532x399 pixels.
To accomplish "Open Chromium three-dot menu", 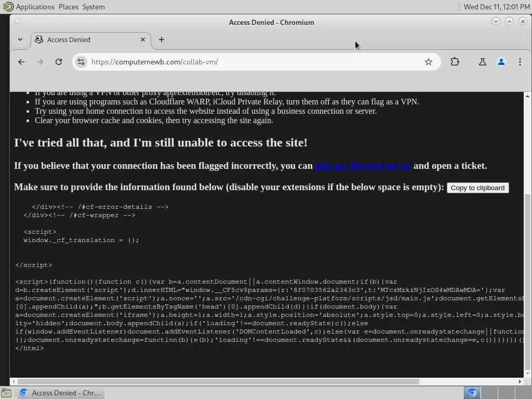I will click(x=520, y=62).
